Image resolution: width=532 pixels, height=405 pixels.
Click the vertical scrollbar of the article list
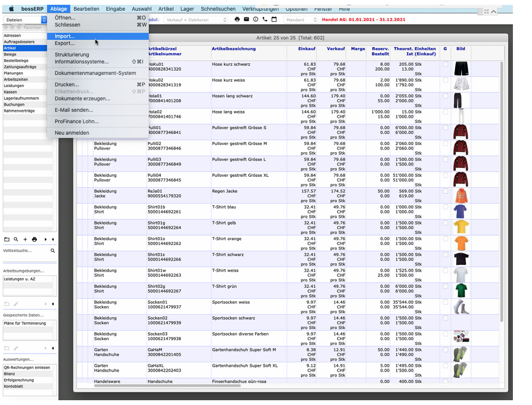click(x=502, y=212)
